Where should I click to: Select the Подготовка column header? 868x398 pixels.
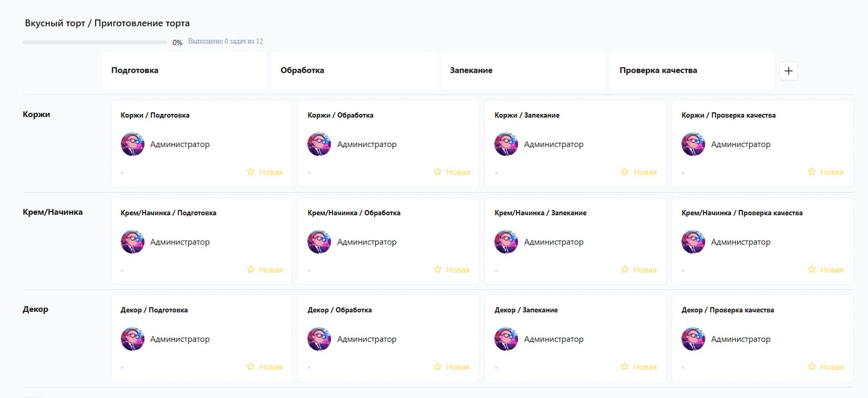coord(184,70)
